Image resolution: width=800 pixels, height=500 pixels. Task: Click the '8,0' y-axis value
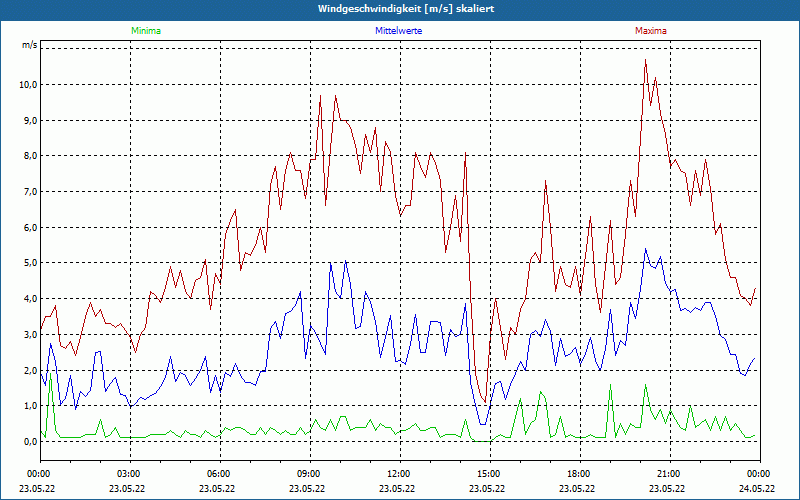pos(31,156)
